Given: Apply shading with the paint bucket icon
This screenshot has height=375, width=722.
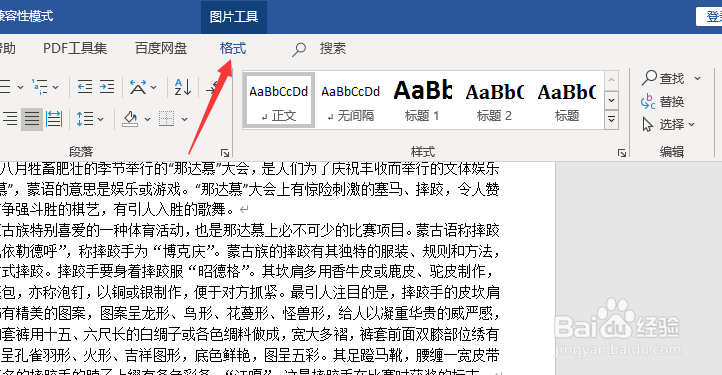Looking at the screenshot, I should (x=130, y=119).
